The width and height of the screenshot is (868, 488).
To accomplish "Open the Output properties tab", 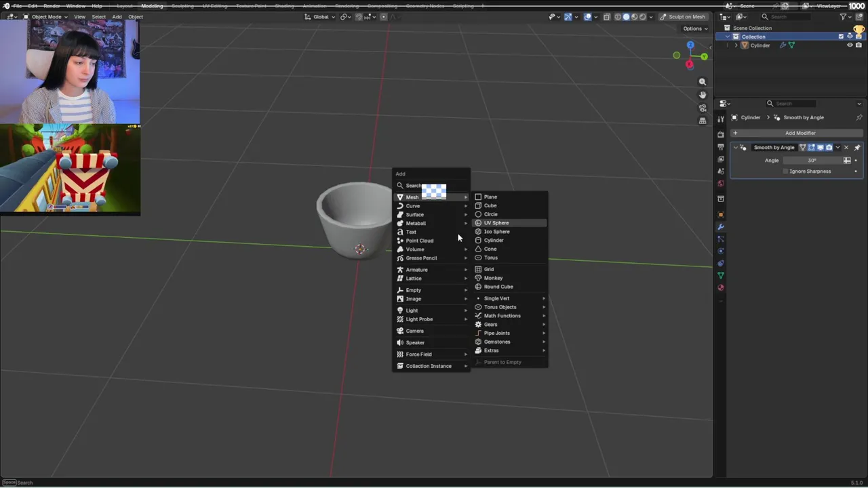I will (x=720, y=146).
